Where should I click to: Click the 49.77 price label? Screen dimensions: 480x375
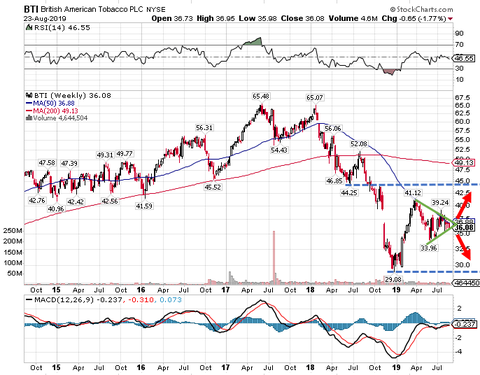[x=124, y=154]
